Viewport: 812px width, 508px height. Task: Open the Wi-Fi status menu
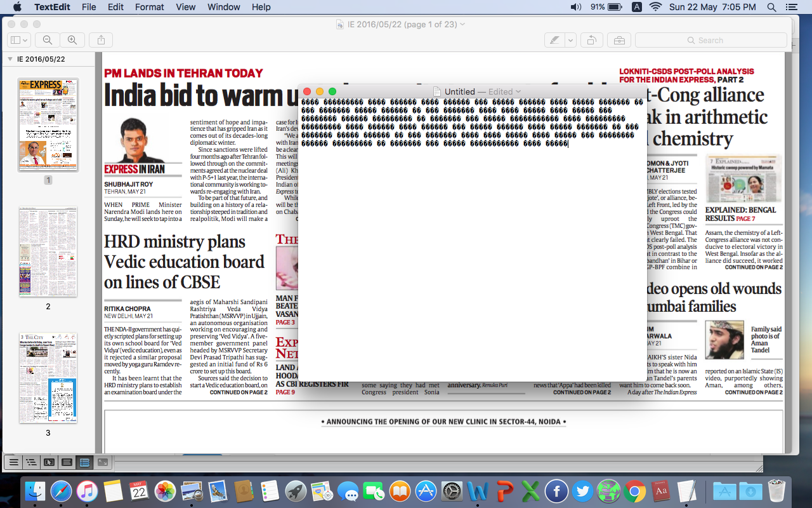point(655,7)
